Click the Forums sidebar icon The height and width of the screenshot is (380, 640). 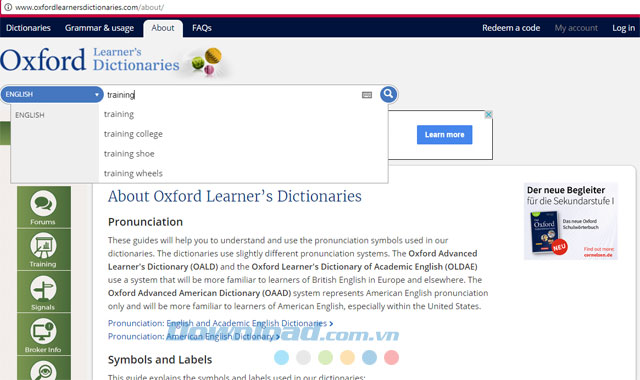click(x=43, y=207)
